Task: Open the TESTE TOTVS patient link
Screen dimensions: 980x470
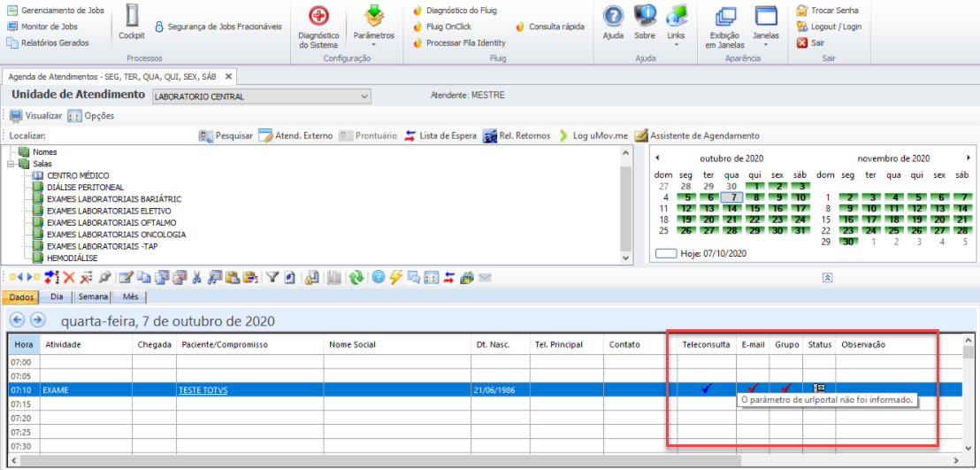Action: point(203,389)
